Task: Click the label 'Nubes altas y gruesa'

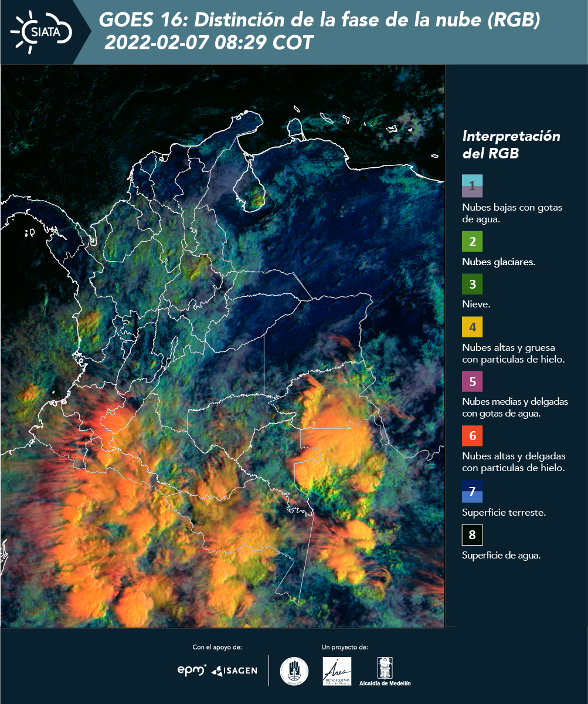Action: 508,347
